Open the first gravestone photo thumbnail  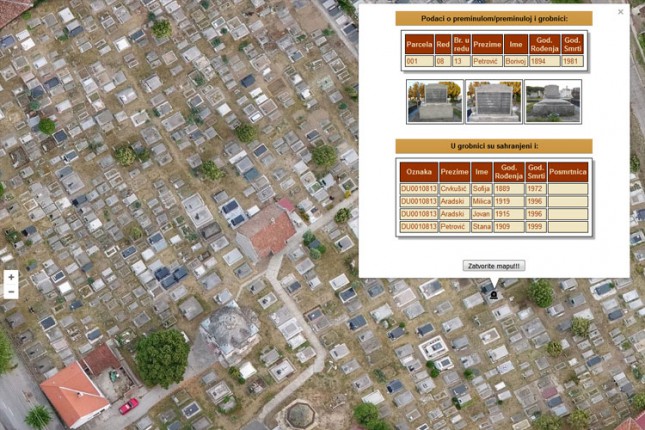(x=434, y=101)
